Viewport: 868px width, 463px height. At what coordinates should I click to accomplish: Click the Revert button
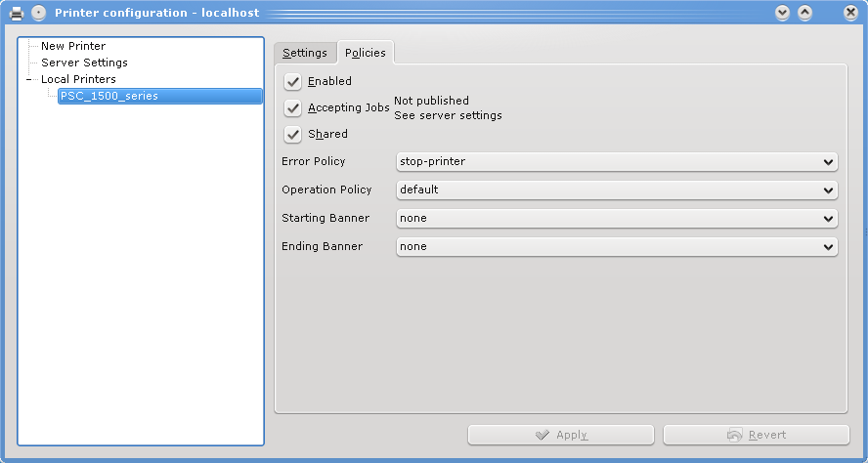tap(756, 435)
